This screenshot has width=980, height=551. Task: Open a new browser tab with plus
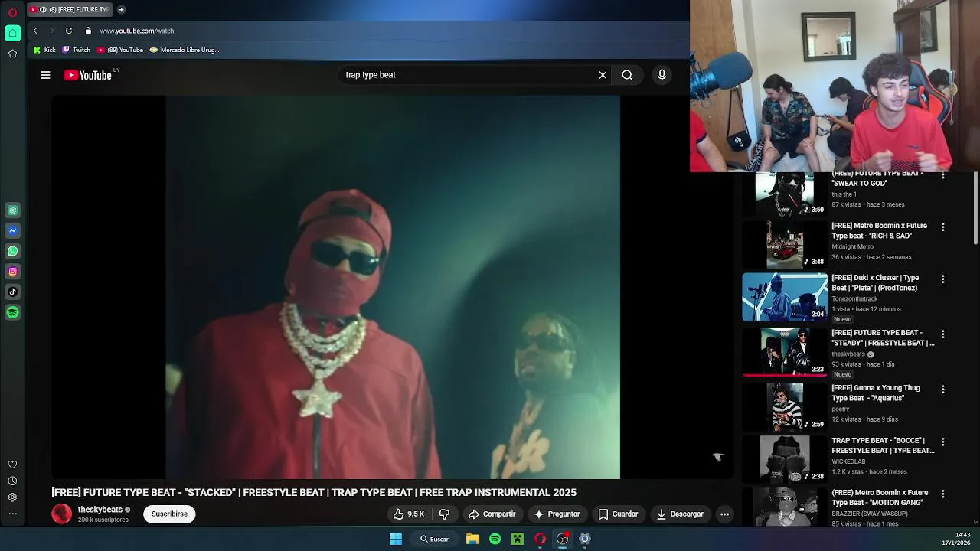coord(121,10)
